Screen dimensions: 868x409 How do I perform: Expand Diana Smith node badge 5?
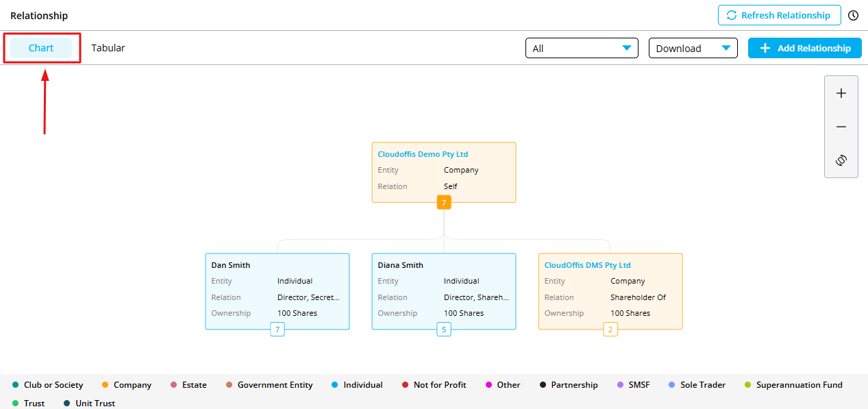[x=444, y=330]
